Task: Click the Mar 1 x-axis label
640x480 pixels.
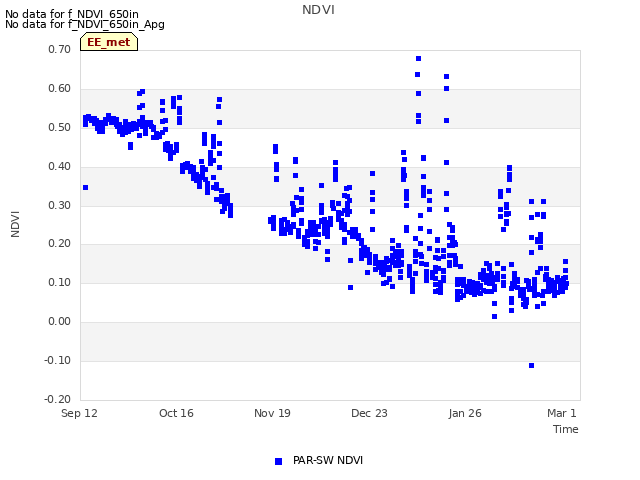Action: click(562, 413)
